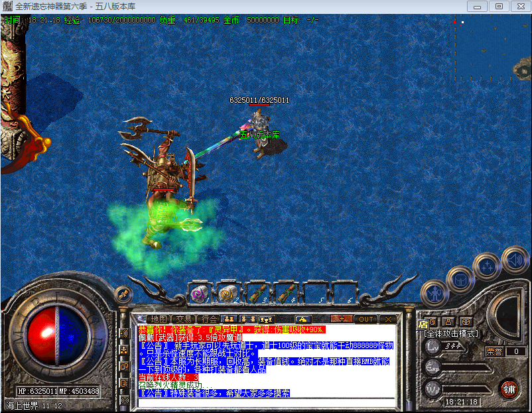Click the gold helmet icon above chat

click(x=303, y=319)
